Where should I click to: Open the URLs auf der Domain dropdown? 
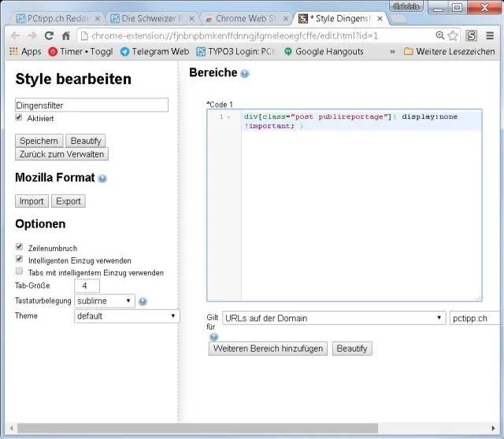point(334,318)
